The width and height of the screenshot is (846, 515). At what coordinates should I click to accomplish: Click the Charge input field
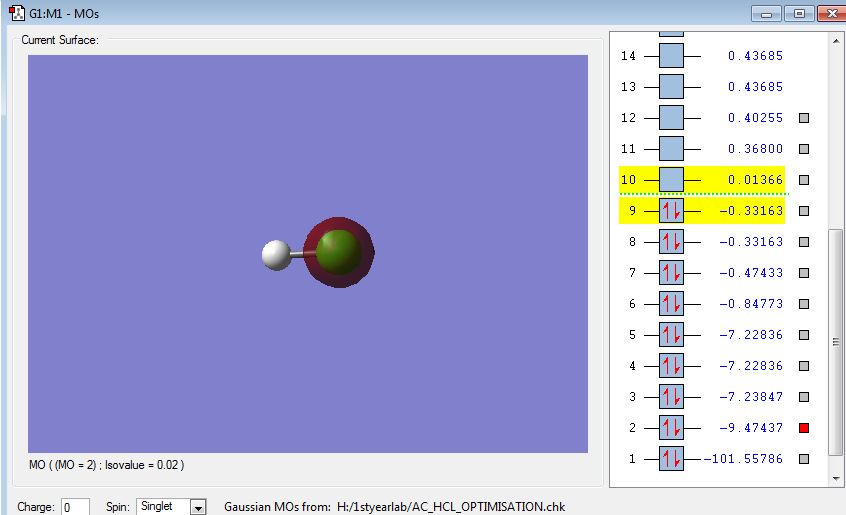pyautogui.click(x=75, y=507)
